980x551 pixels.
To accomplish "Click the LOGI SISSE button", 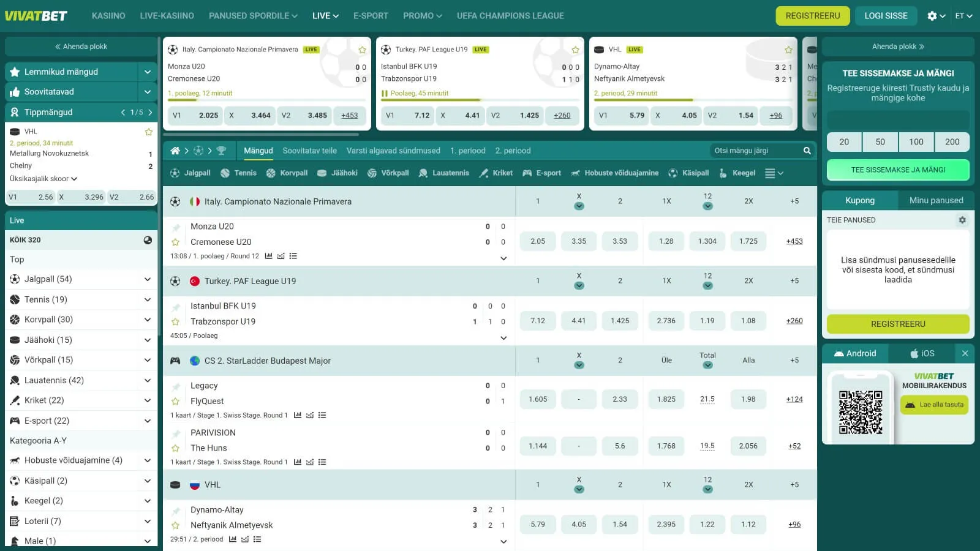I will point(886,16).
